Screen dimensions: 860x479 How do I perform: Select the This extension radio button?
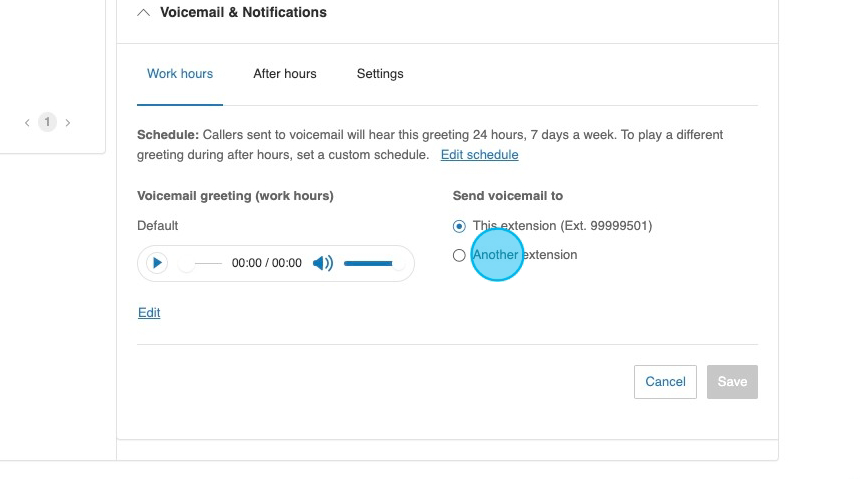[x=459, y=226]
